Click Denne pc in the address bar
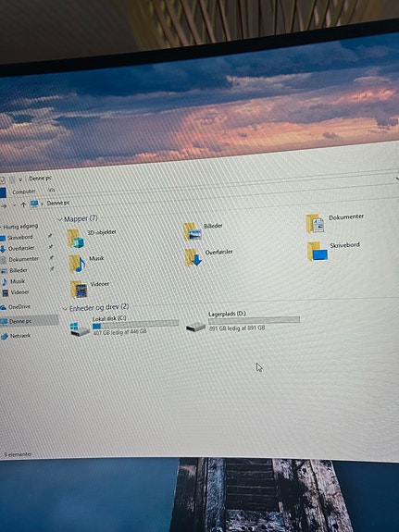Viewport: 399px width, 532px height. tap(58, 204)
